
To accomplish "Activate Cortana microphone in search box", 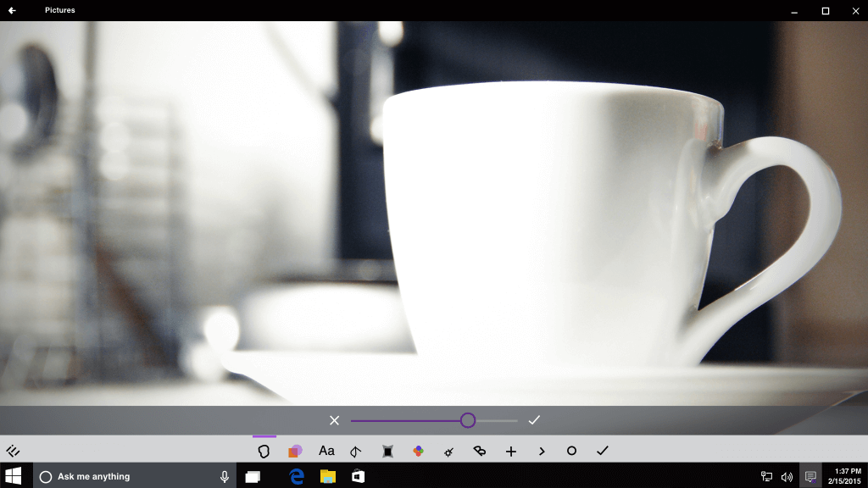I will point(225,476).
